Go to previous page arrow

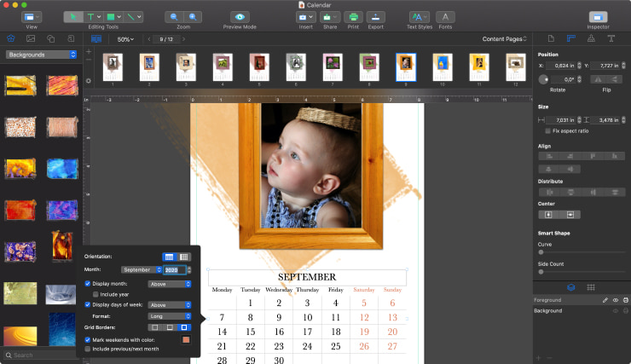pos(149,39)
